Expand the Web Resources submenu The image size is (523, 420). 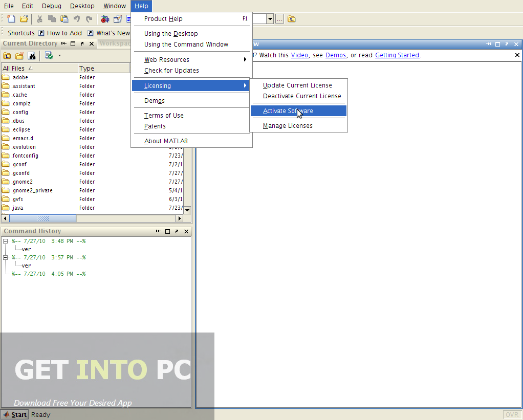click(x=192, y=60)
